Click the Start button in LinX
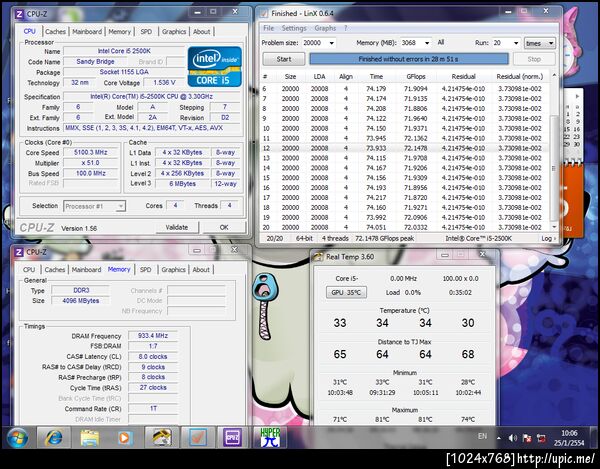This screenshot has height=469, width=600. click(x=284, y=59)
